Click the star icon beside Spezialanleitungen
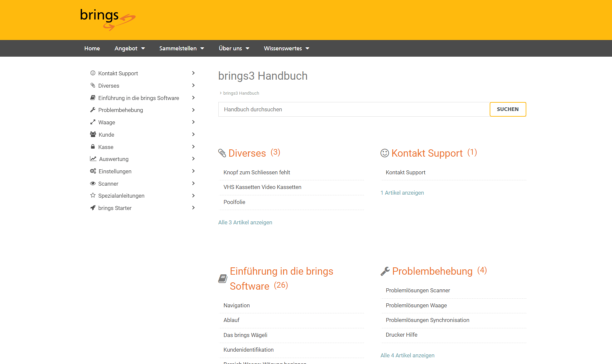The height and width of the screenshot is (364, 612). pos(93,195)
